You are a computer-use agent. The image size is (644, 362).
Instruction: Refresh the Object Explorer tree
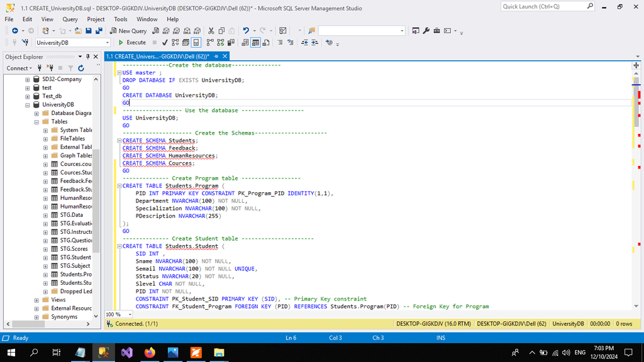coord(81,68)
